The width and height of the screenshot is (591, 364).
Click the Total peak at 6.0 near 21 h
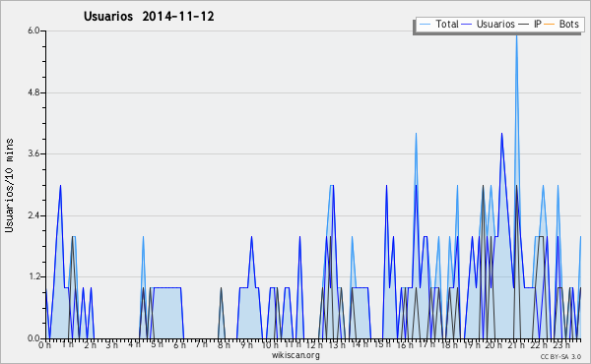pos(516,35)
